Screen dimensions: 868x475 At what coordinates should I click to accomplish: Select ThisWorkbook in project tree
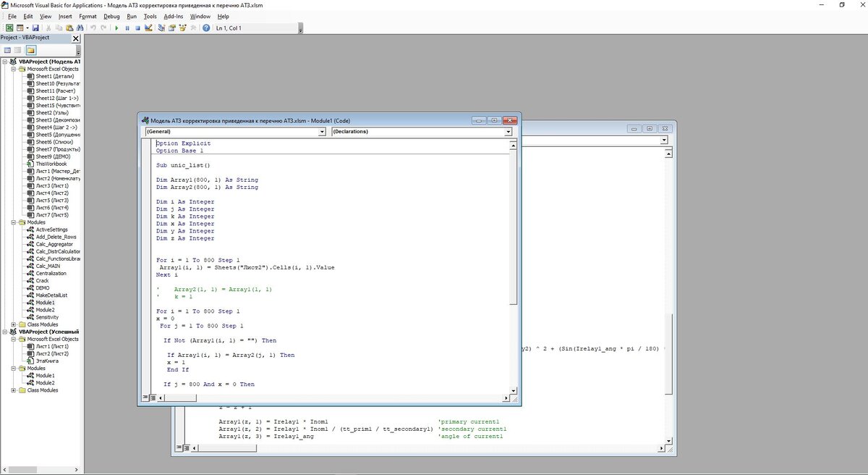tap(51, 164)
